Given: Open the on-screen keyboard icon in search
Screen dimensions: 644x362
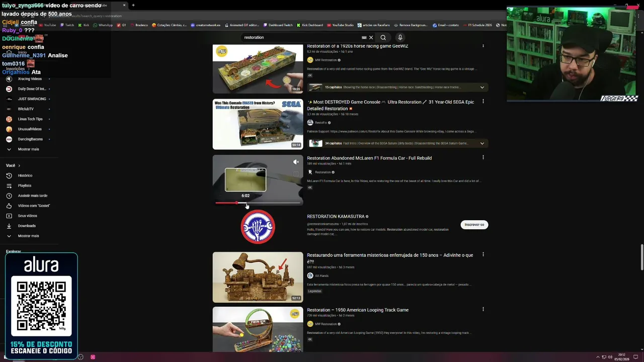Looking at the screenshot, I should pyautogui.click(x=364, y=37).
